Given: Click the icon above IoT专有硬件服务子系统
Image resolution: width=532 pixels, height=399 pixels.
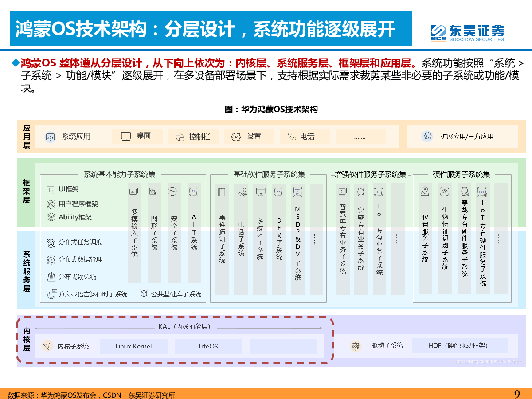Looking at the screenshot, I should [482, 192].
